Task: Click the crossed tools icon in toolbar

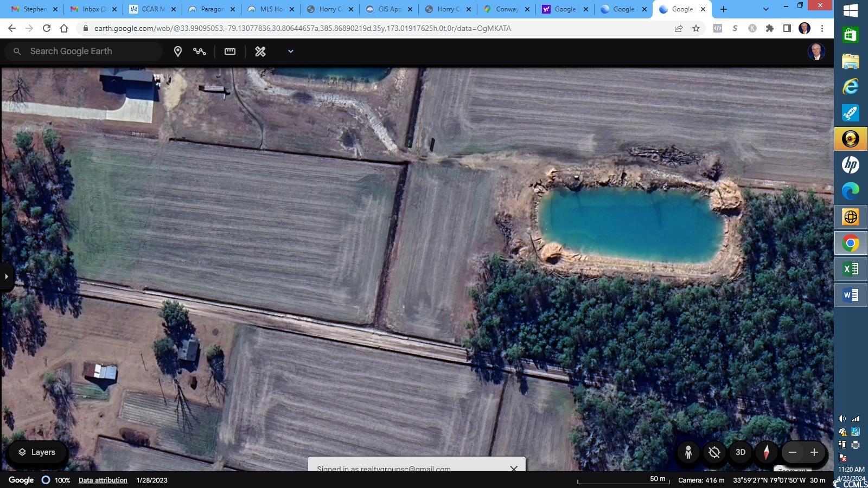Action: pos(260,52)
